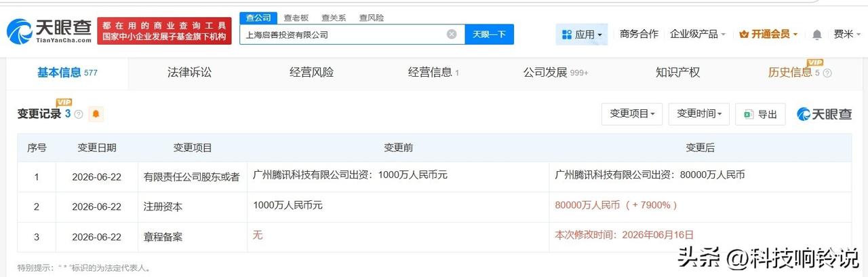Click the notification bell icon in header
This screenshot has height=277, width=868.
(x=817, y=34)
